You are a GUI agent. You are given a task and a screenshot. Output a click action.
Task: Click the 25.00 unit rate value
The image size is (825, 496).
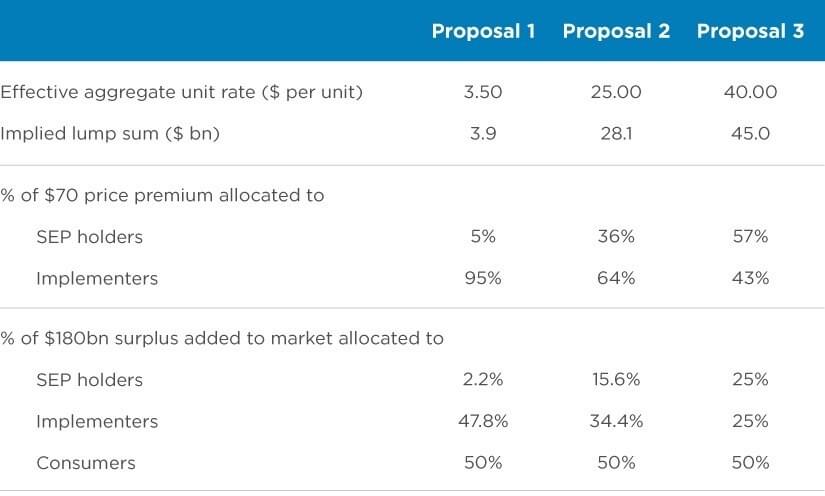pos(616,92)
